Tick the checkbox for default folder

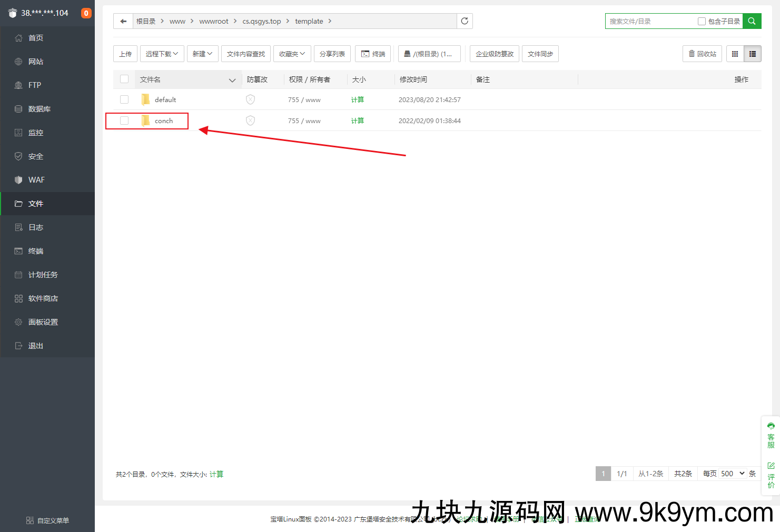click(124, 99)
